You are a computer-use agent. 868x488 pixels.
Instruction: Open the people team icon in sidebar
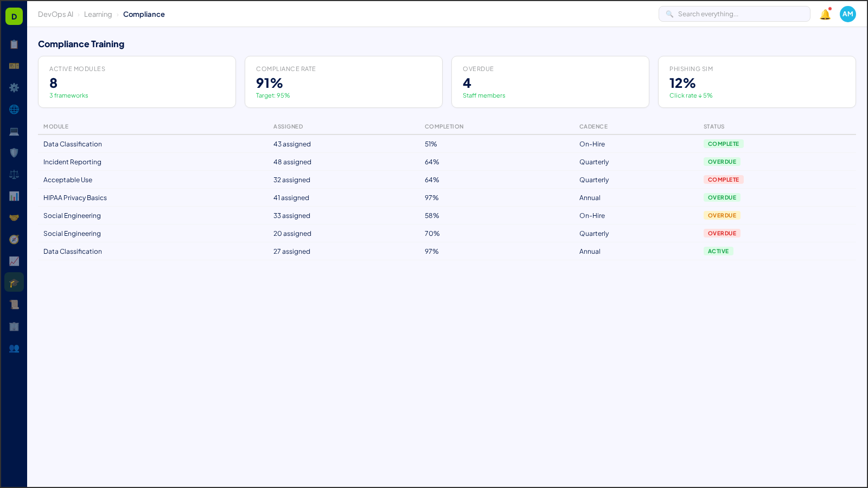[x=14, y=349]
